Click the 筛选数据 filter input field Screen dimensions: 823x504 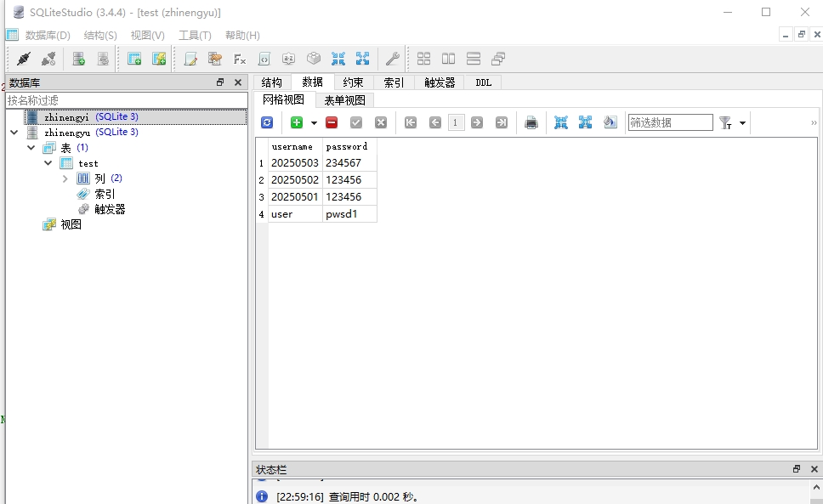coord(670,122)
